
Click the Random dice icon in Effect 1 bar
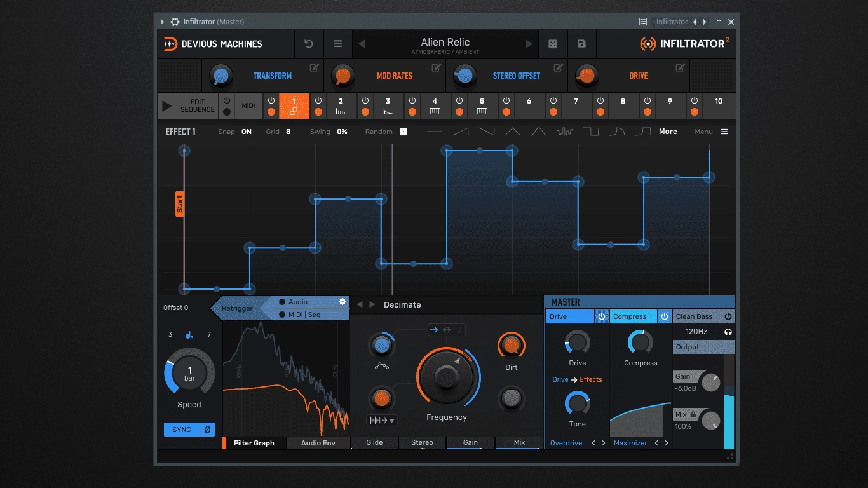click(x=403, y=132)
